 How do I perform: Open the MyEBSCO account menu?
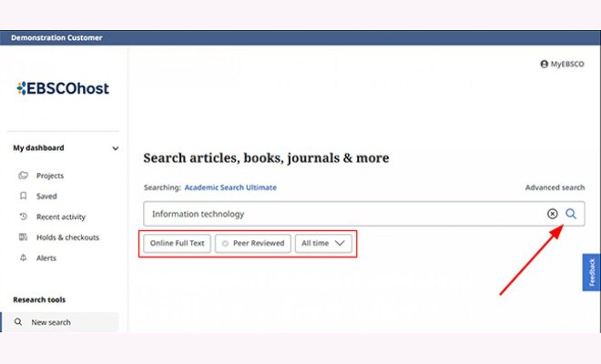[x=562, y=64]
